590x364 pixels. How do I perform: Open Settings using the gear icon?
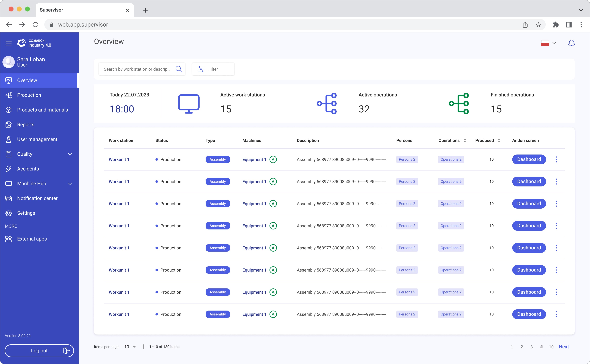9,213
